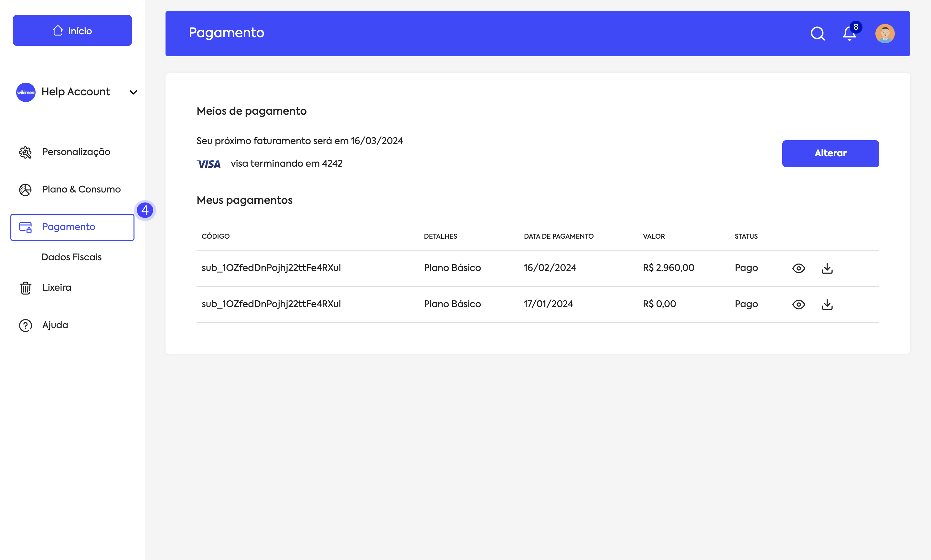View details of 16/02/2024 payment
931x560 pixels.
[798, 268]
